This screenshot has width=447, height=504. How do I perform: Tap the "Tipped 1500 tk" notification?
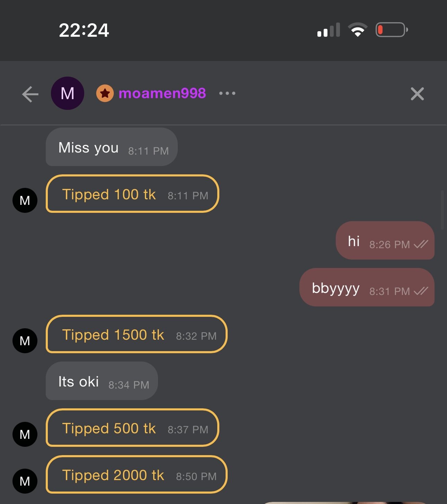(137, 334)
